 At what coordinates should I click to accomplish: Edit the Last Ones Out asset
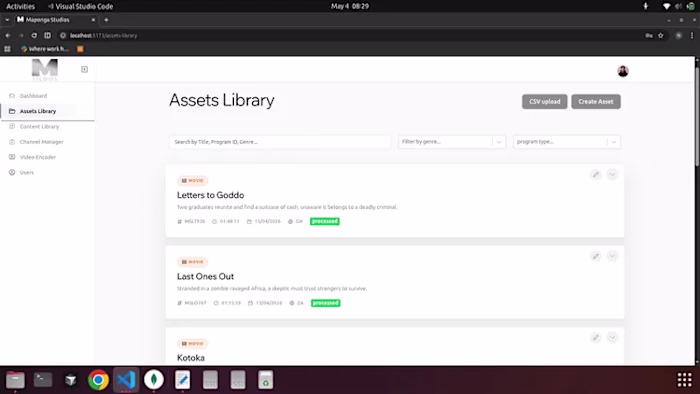pos(596,256)
